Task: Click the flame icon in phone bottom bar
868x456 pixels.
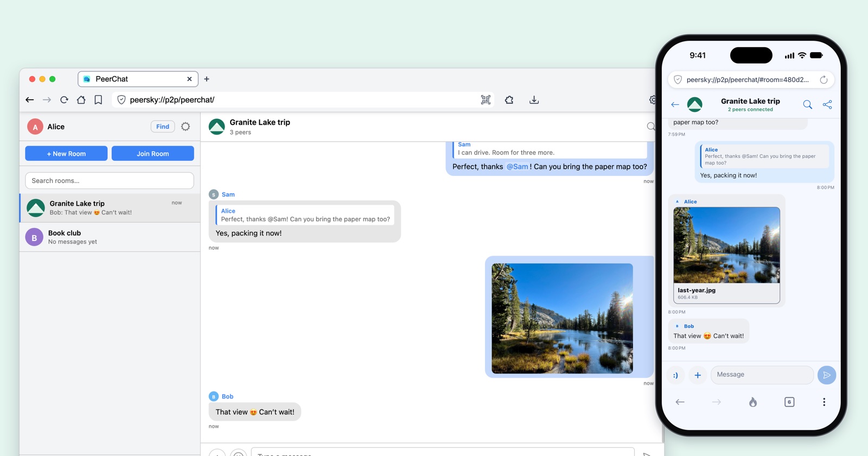Action: [x=753, y=402]
